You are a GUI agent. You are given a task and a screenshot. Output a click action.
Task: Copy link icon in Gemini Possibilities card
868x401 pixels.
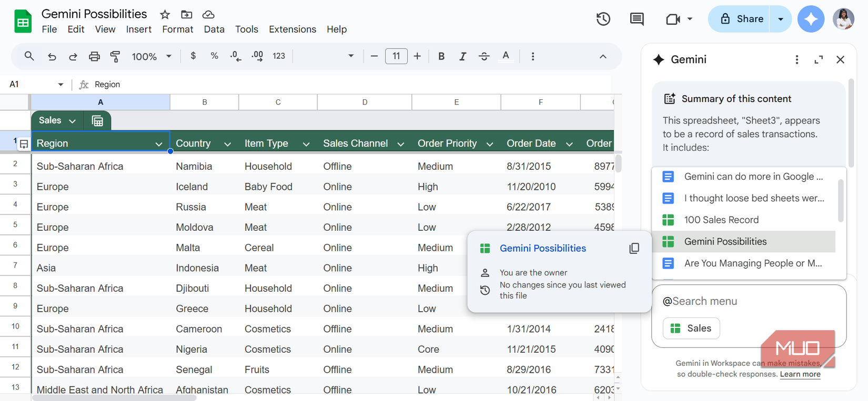(x=634, y=248)
